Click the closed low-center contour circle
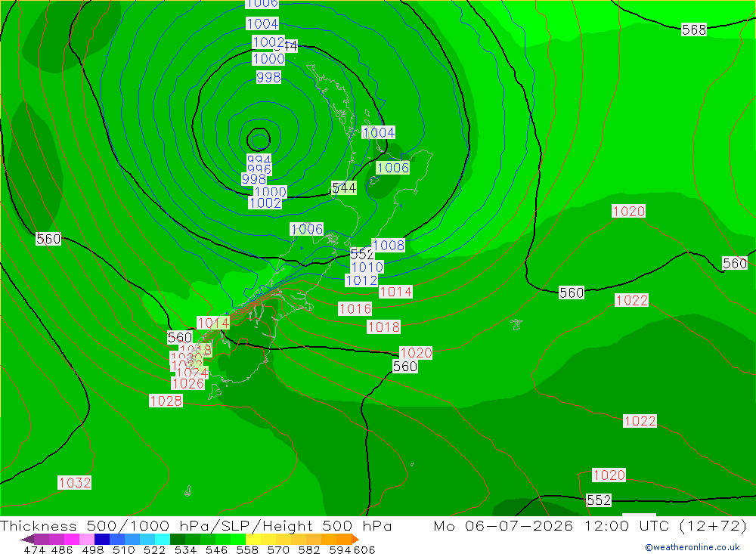This screenshot has width=756, height=554. [x=259, y=140]
